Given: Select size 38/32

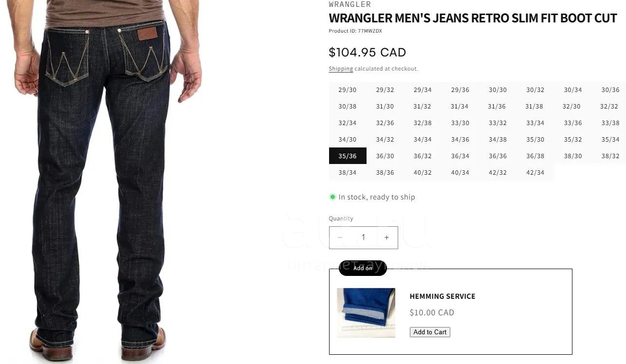Looking at the screenshot, I should [610, 156].
